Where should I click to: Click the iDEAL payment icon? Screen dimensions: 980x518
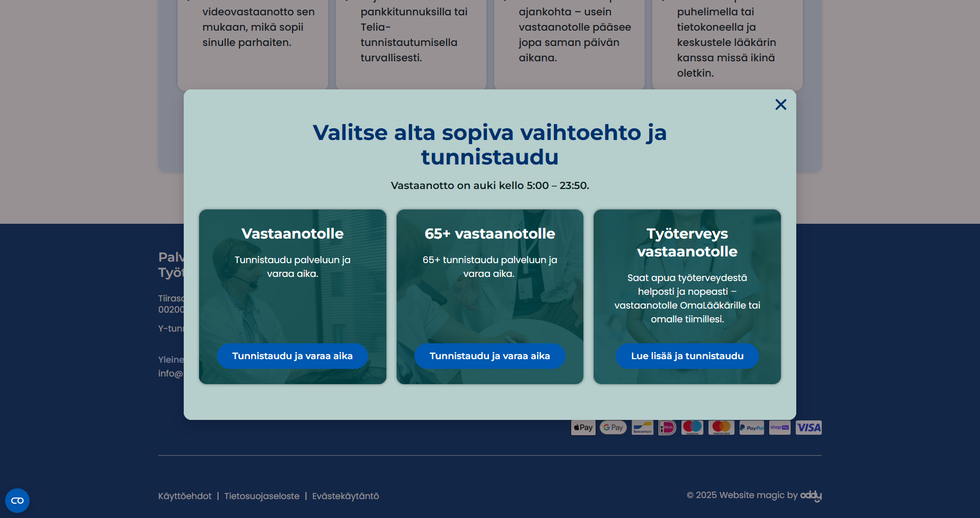[667, 428]
